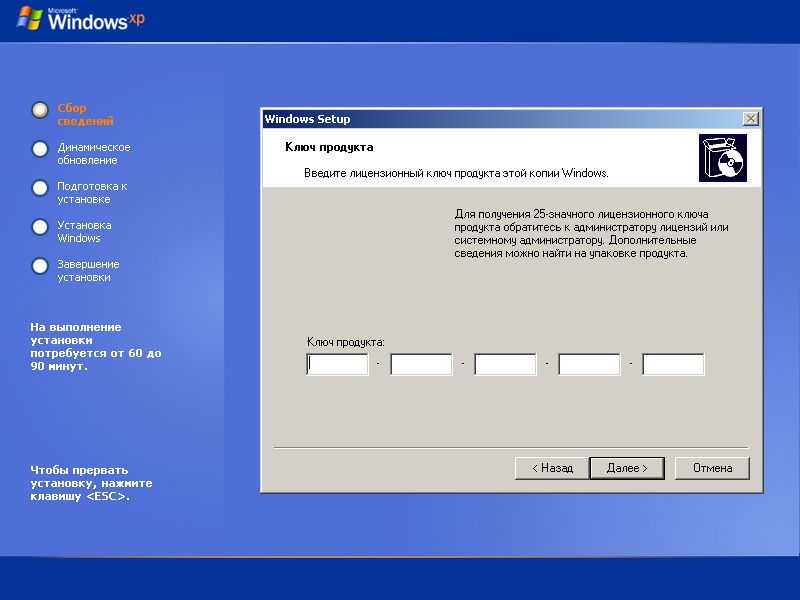The image size is (800, 600).
Task: Click the 'Динамическое обновление' step text
Action: pyautogui.click(x=94, y=154)
